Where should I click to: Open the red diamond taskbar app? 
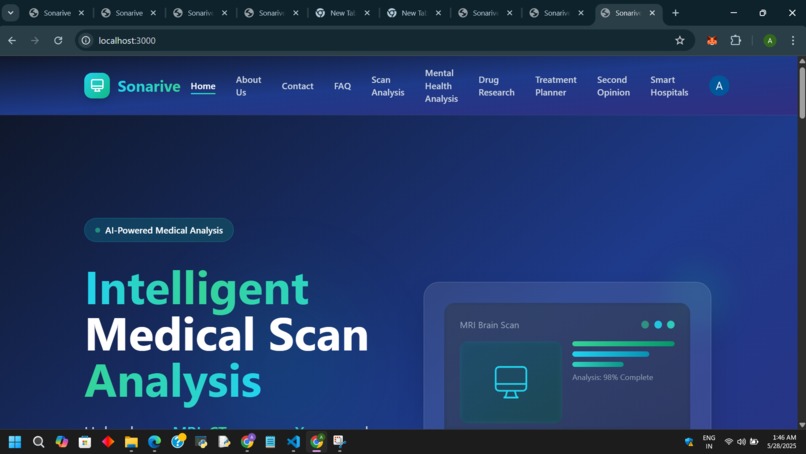tap(108, 442)
